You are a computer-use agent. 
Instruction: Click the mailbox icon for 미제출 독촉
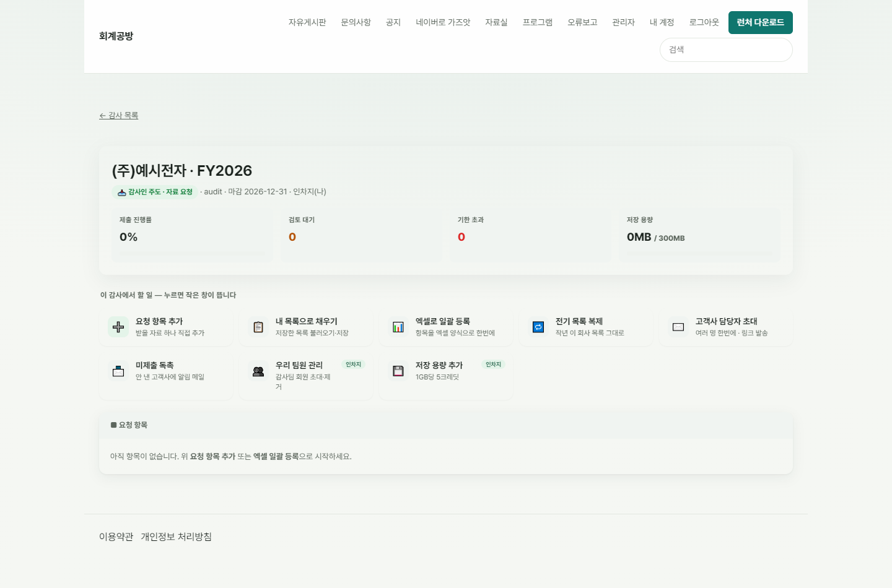(118, 371)
